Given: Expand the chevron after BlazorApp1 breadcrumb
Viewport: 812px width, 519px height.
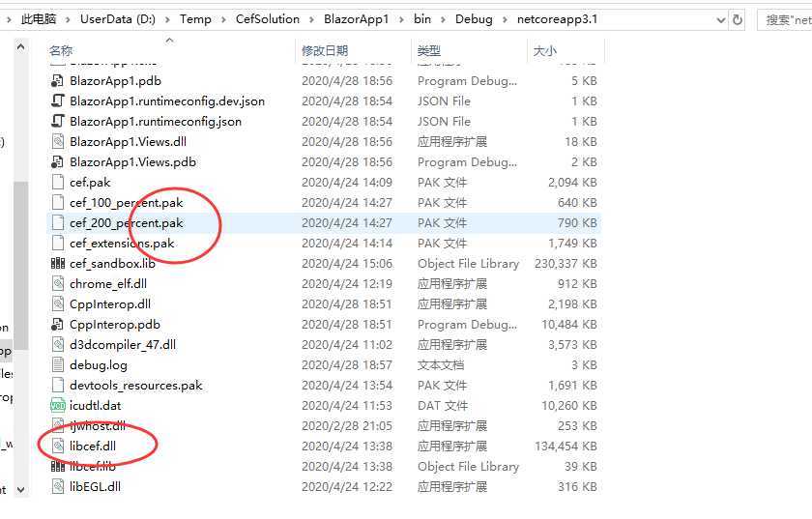Looking at the screenshot, I should (x=401, y=19).
